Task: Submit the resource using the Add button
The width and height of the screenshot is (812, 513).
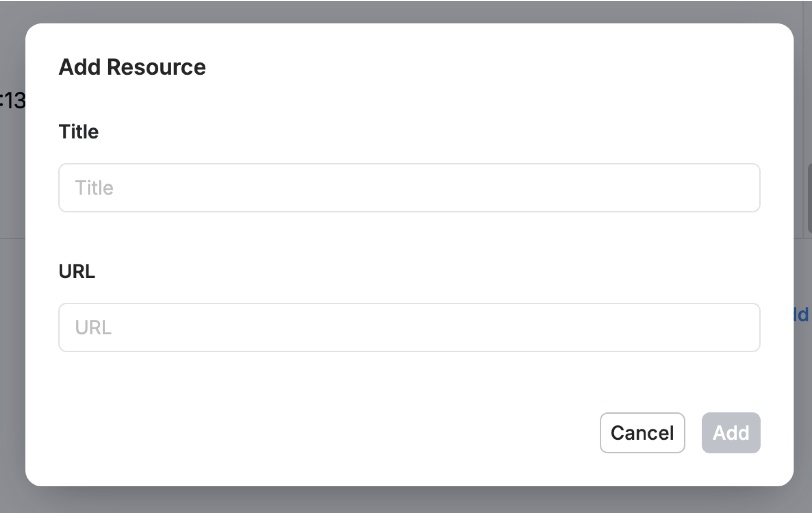Action: coord(731,432)
